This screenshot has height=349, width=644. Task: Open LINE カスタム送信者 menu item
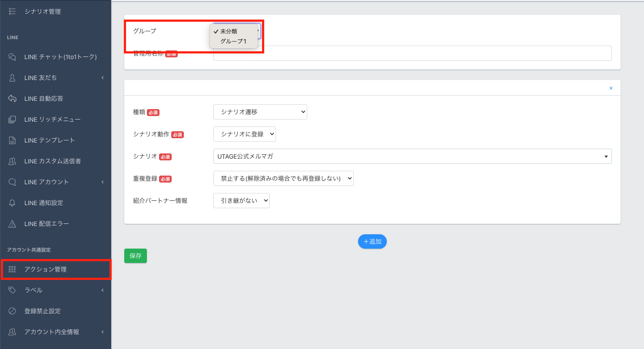53,161
